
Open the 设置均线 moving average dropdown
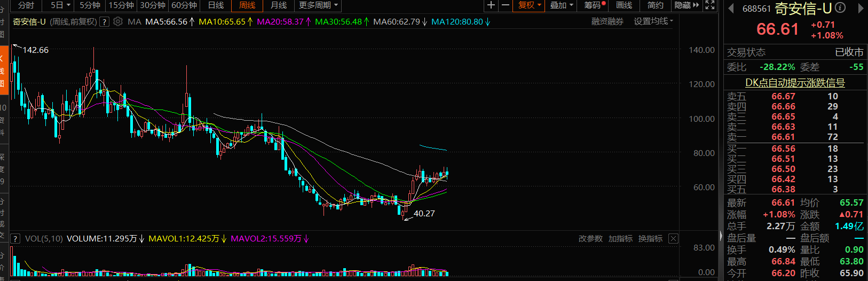[653, 21]
